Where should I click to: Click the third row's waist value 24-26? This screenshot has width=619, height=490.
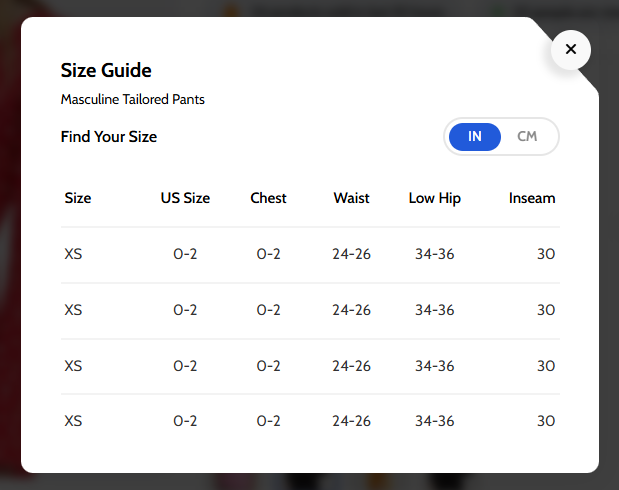point(351,366)
